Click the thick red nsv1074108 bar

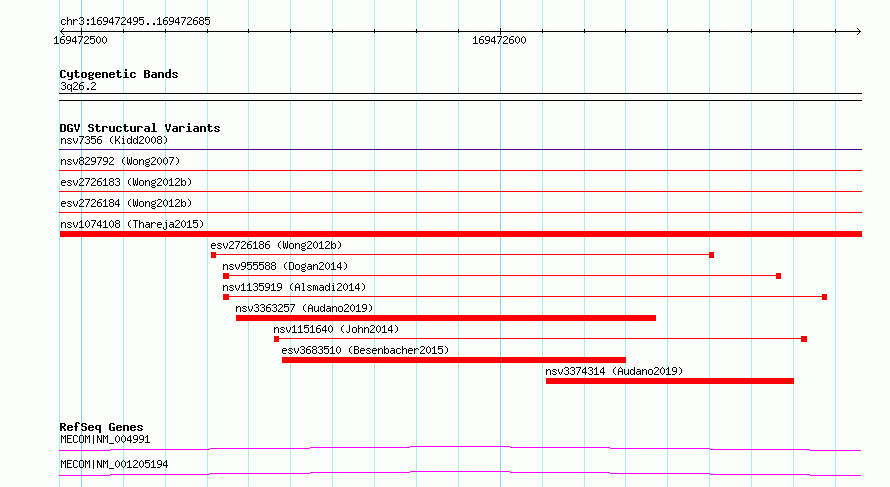[x=460, y=234]
